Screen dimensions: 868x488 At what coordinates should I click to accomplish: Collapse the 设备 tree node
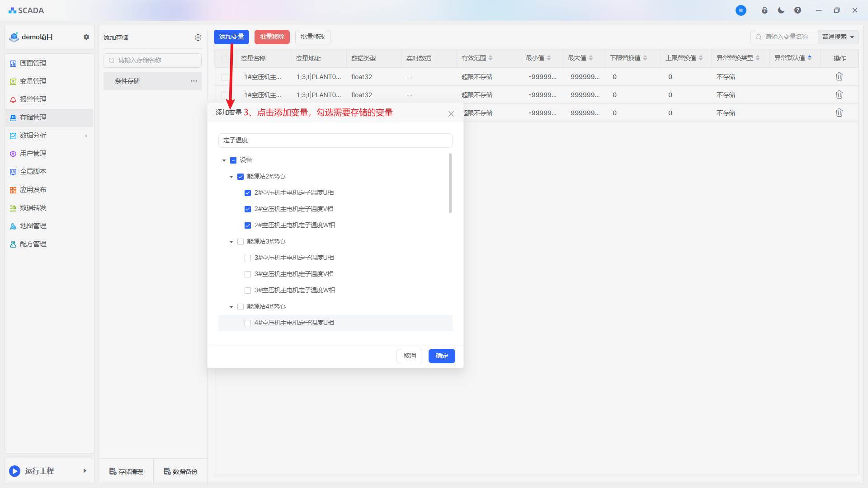point(224,160)
